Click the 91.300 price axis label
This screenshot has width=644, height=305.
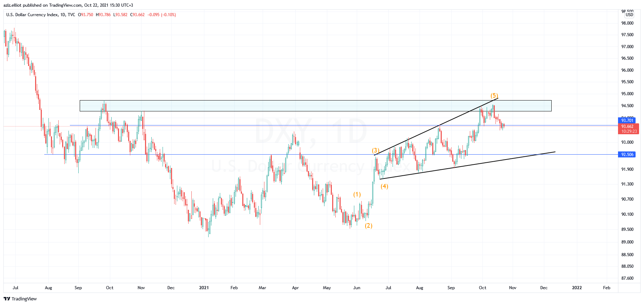(x=627, y=184)
